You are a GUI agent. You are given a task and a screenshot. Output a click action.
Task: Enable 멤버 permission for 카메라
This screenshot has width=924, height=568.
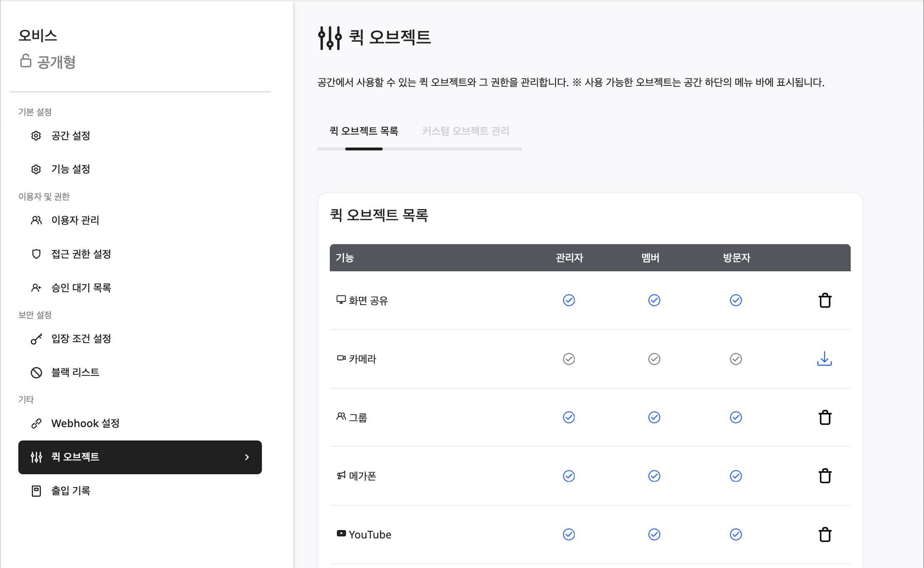point(654,359)
